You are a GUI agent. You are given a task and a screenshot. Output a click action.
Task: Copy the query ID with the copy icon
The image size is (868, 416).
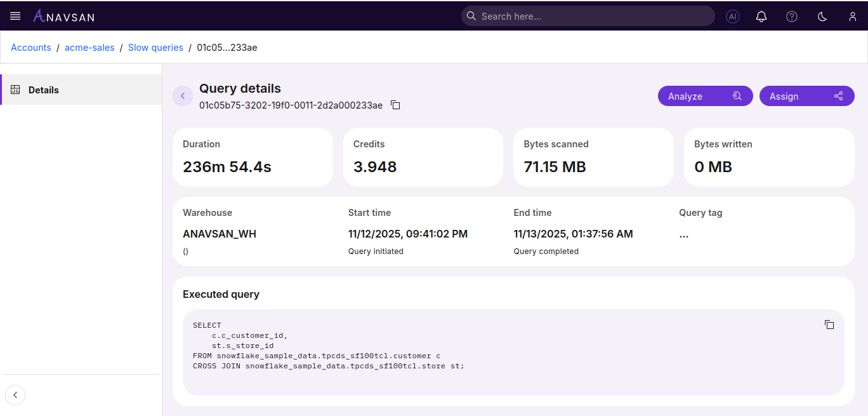395,105
